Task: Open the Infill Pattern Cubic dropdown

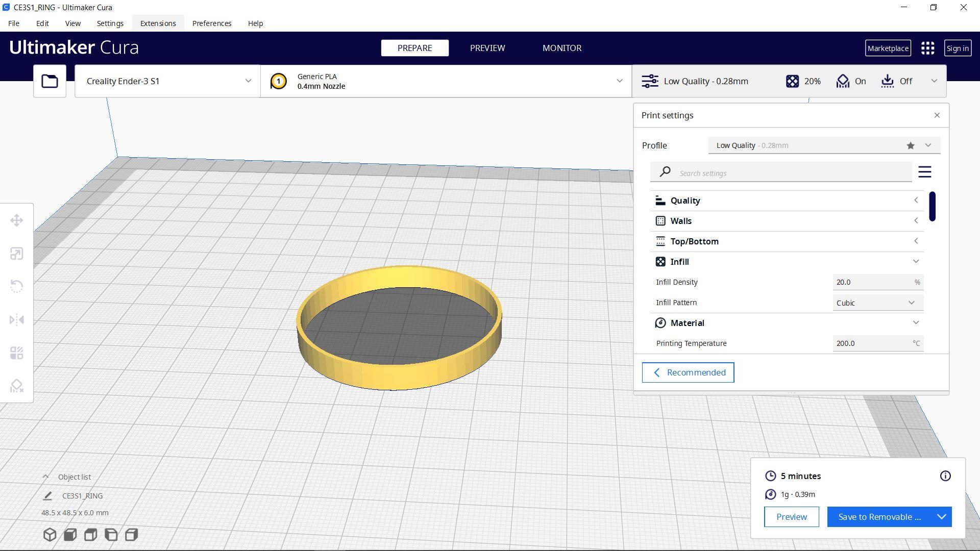Action: 877,303
